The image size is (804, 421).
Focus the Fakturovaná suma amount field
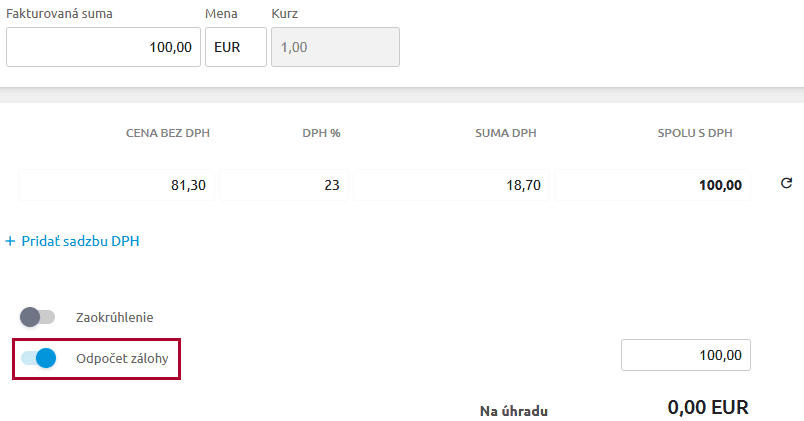(x=103, y=47)
